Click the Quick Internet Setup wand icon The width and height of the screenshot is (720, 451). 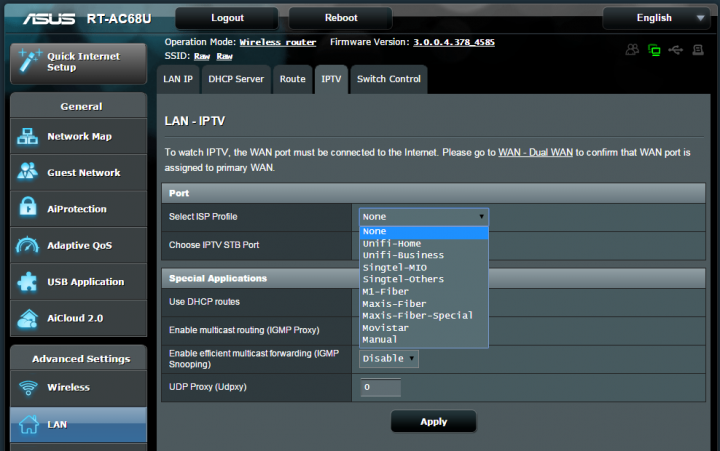pyautogui.click(x=29, y=61)
